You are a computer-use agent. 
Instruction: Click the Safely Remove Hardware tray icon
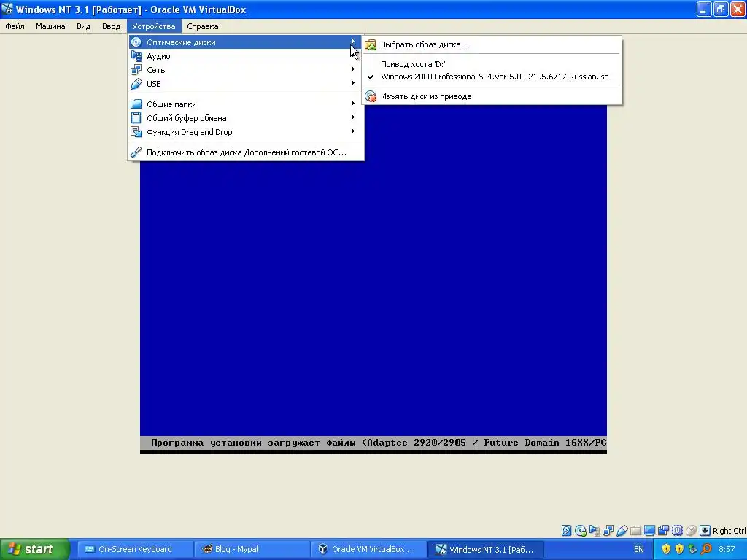click(x=693, y=549)
